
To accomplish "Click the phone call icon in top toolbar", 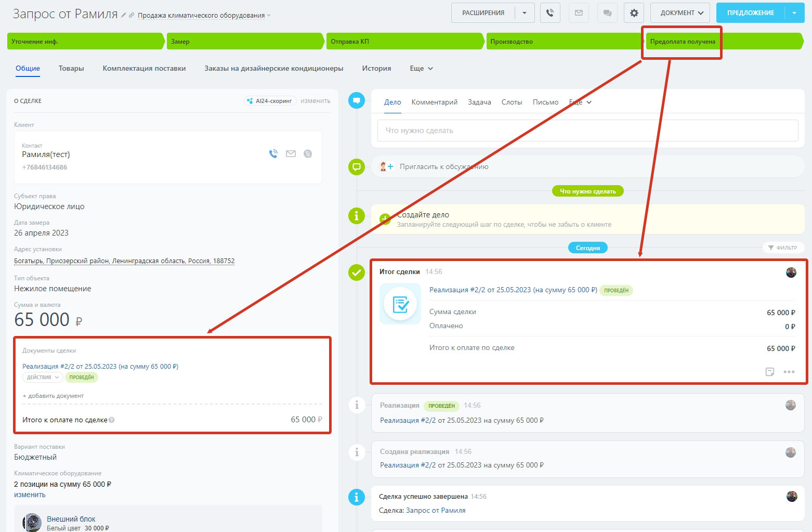I will pos(550,13).
